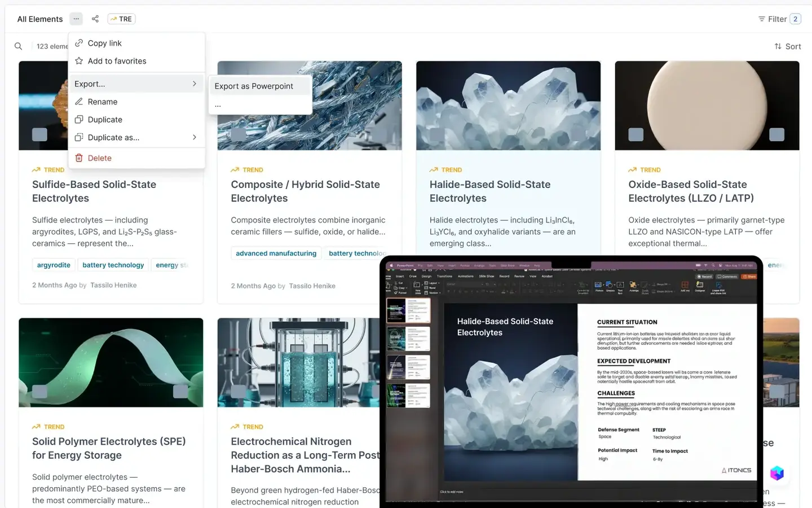Viewport: 812px width, 508px height.
Task: Open the Oxide-Based Solid-State Electrolytes (LLZO / LATP) title
Action: pyautogui.click(x=691, y=191)
